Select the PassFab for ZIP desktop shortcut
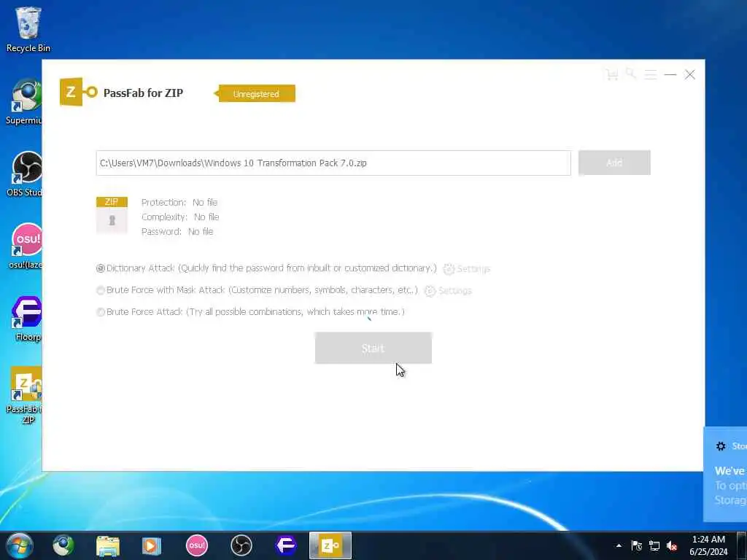 [25, 394]
